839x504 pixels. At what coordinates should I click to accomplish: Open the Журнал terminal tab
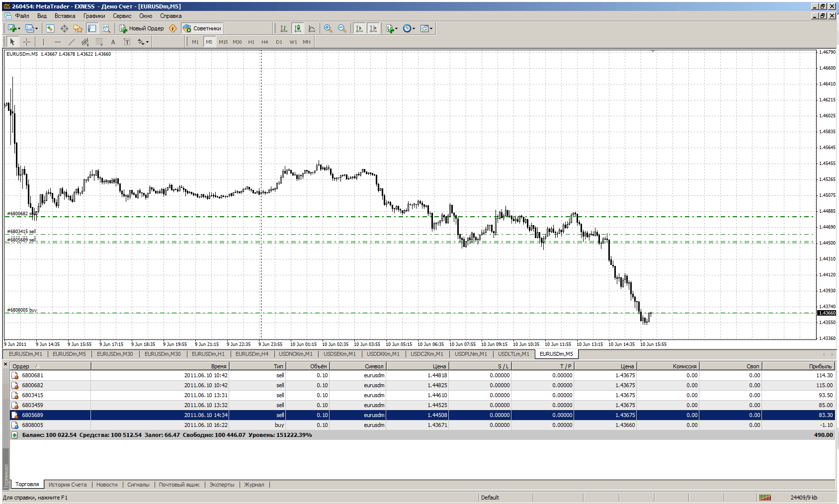pos(254,485)
